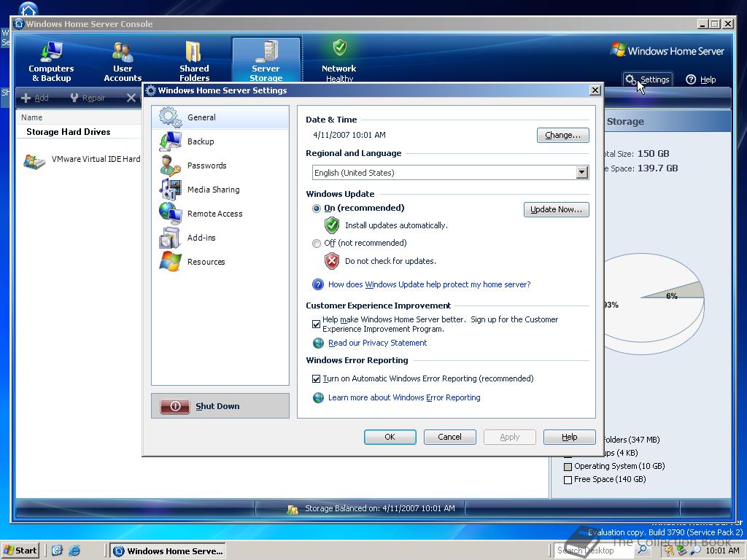Click globe icon beside Privacy Statement

tap(318, 343)
